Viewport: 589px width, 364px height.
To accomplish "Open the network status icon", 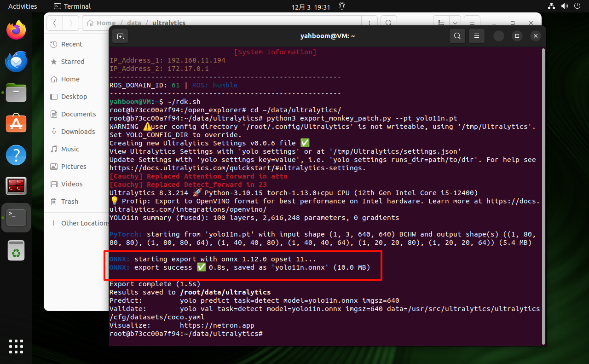I will click(552, 6).
